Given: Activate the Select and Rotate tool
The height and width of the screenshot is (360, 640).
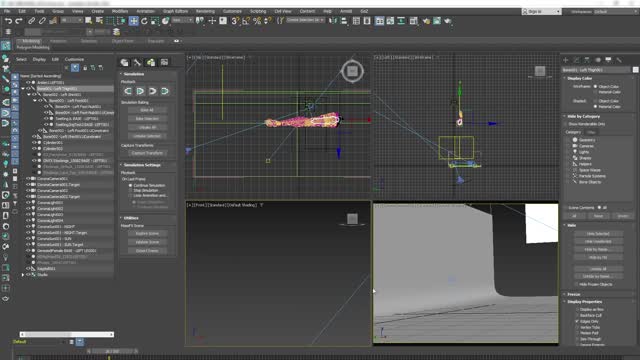Looking at the screenshot, I should [144, 21].
